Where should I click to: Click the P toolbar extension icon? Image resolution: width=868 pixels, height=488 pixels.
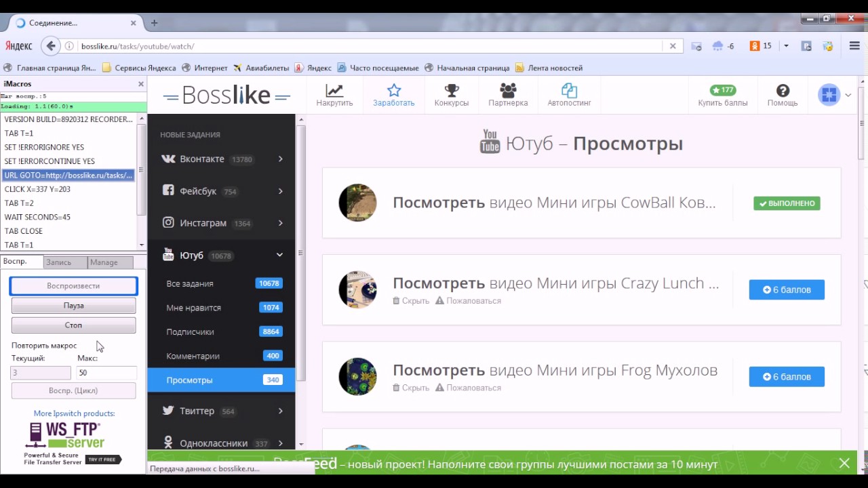point(806,46)
